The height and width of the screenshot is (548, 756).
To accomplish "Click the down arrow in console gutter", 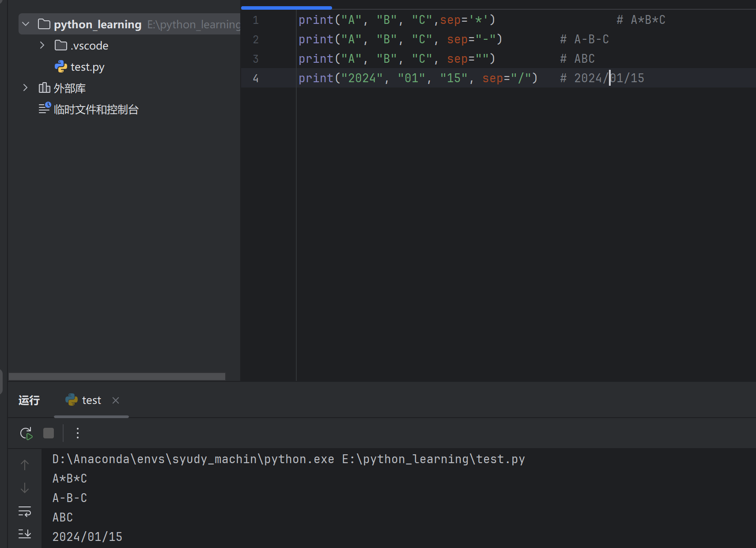I will 25,488.
